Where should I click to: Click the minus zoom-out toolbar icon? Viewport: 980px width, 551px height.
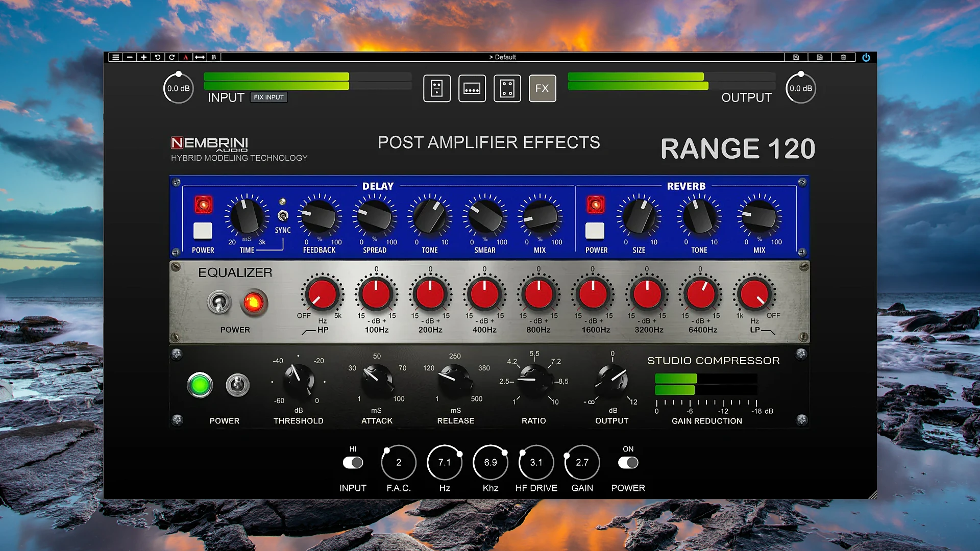pyautogui.click(x=130, y=57)
